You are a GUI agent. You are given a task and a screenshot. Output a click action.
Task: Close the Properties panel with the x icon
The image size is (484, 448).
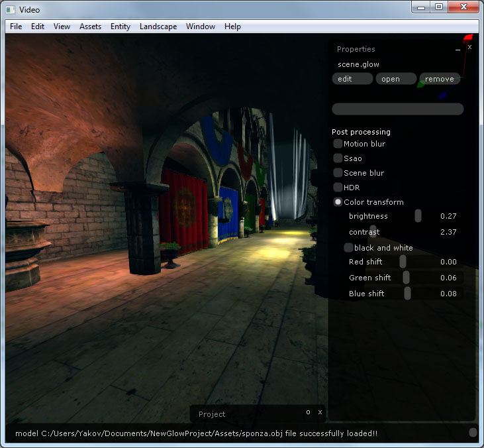pyautogui.click(x=469, y=47)
